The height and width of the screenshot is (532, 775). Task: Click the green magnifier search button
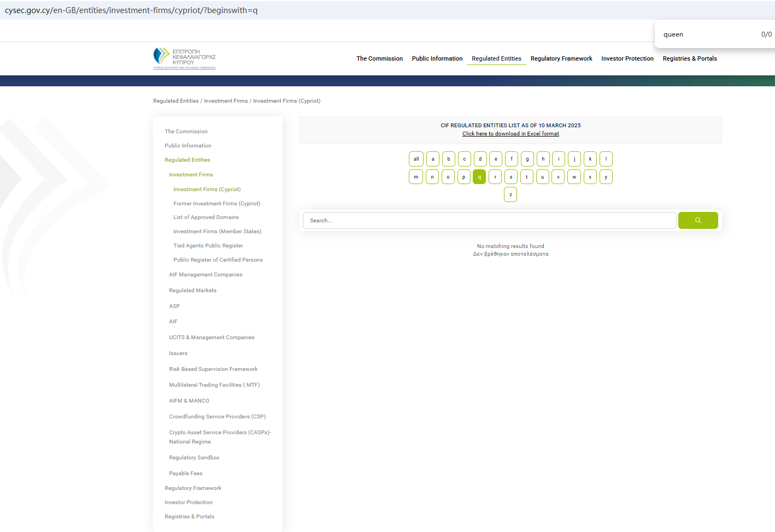coord(697,220)
